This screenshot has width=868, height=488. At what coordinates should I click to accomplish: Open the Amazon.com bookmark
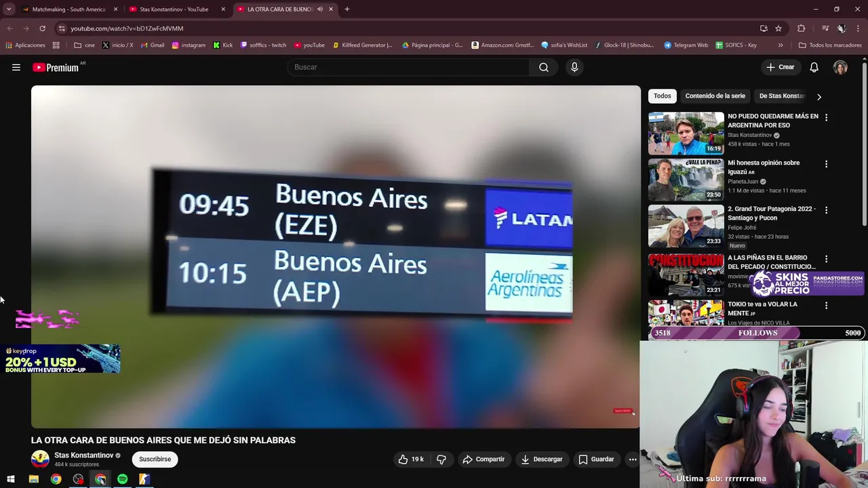tap(502, 45)
